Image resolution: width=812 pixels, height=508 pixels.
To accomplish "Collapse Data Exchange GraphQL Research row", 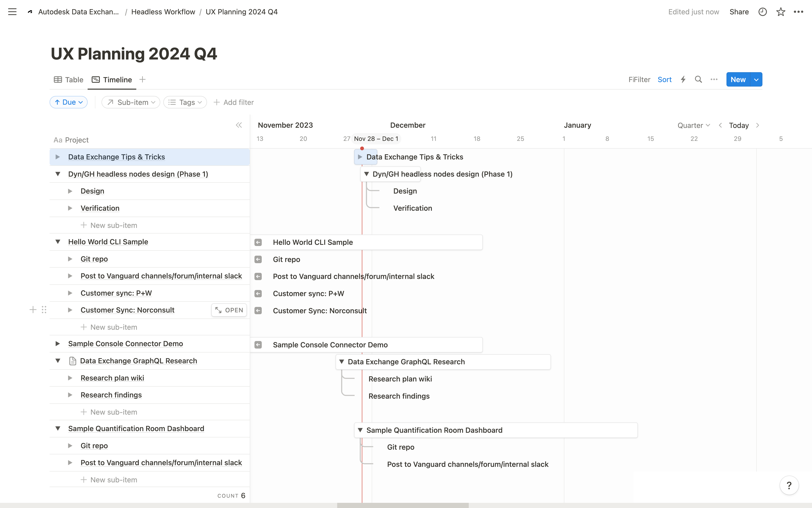I will pyautogui.click(x=58, y=361).
